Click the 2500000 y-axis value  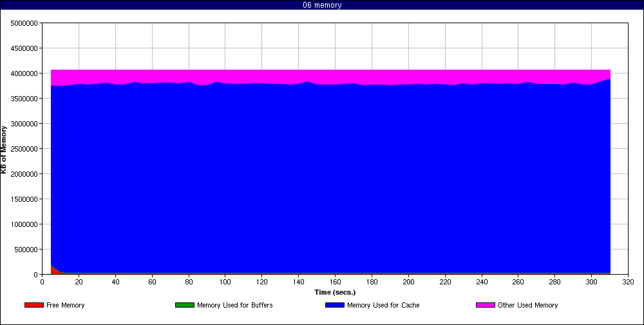click(26, 148)
